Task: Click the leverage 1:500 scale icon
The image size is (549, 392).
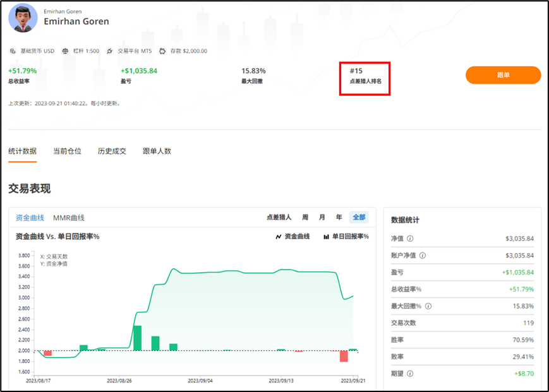Action: click(x=66, y=51)
